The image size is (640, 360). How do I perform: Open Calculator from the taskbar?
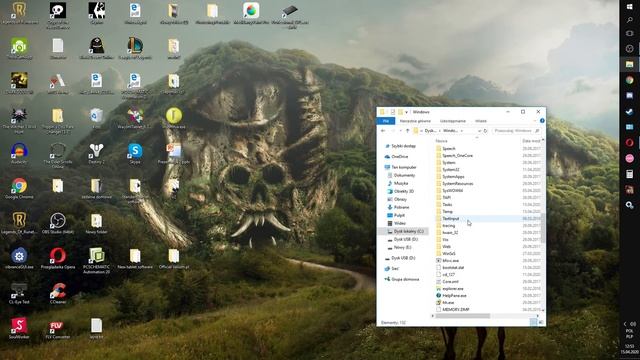pyautogui.click(x=629, y=174)
